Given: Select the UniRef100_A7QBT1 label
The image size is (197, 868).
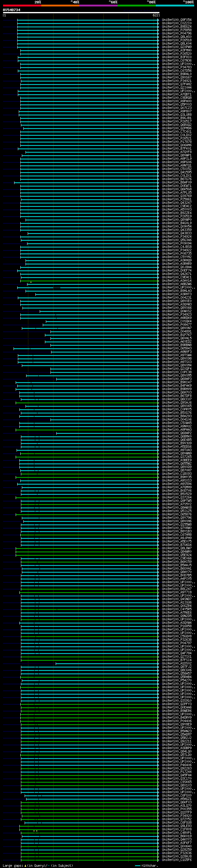Looking at the screenshot, I should coord(176,94).
